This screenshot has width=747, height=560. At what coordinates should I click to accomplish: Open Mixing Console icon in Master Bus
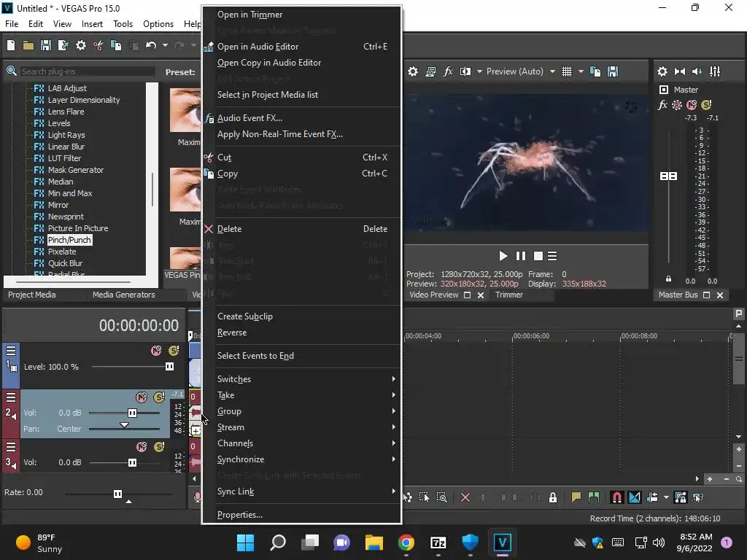(715, 71)
